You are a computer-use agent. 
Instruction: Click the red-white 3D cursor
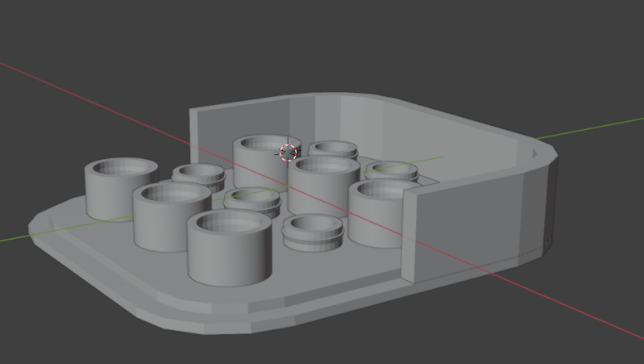click(x=288, y=153)
